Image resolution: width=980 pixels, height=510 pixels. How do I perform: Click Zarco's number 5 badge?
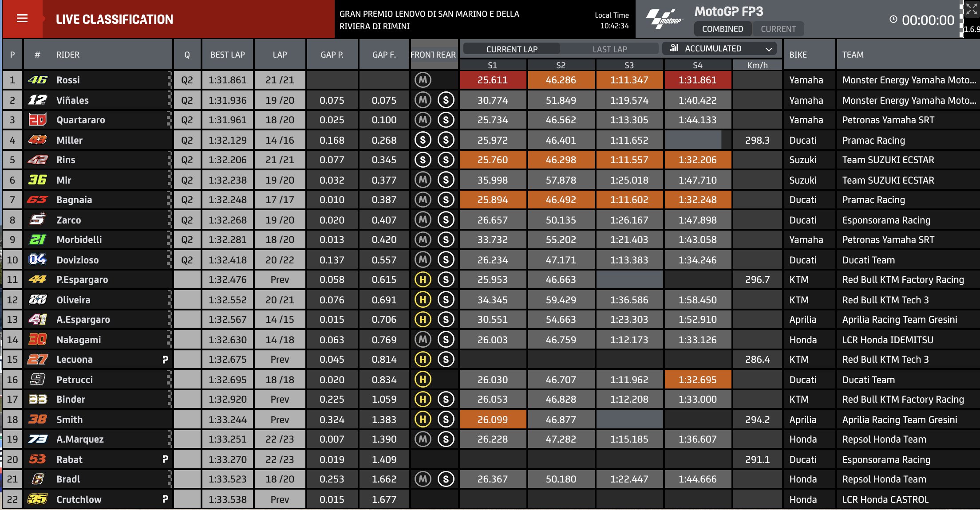click(x=38, y=220)
